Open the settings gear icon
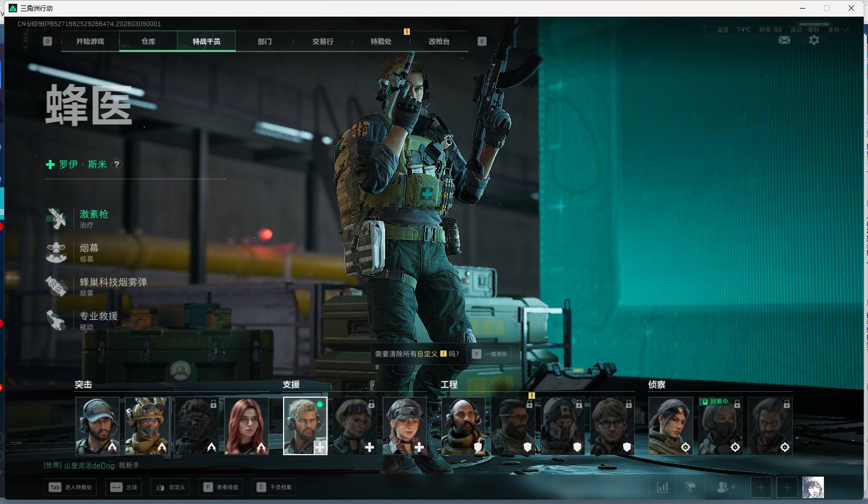The image size is (868, 504). point(814,40)
